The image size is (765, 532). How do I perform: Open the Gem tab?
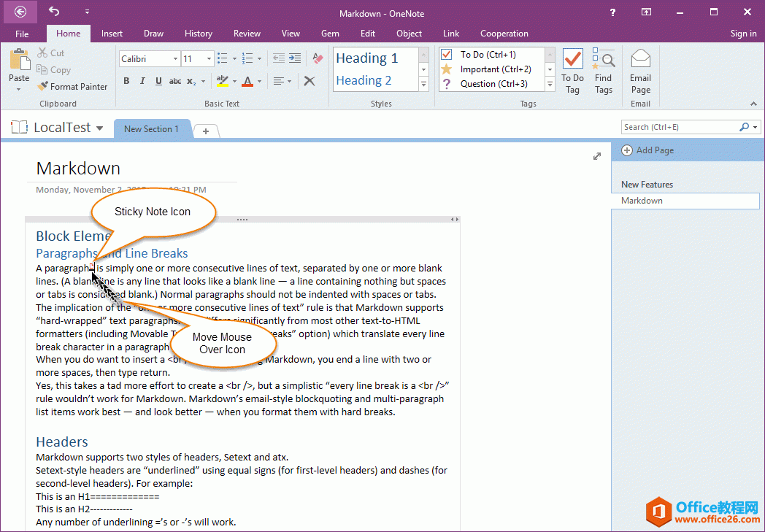coord(330,33)
